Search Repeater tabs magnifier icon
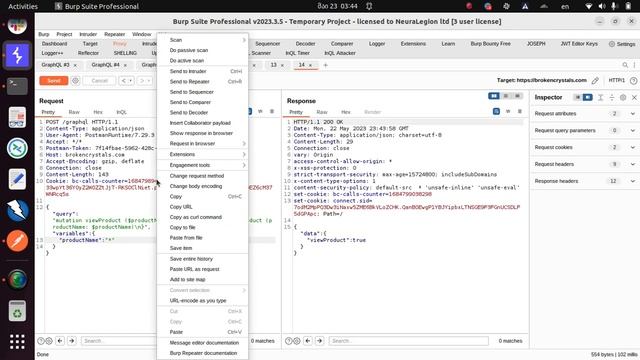 pyautogui.click(x=625, y=65)
